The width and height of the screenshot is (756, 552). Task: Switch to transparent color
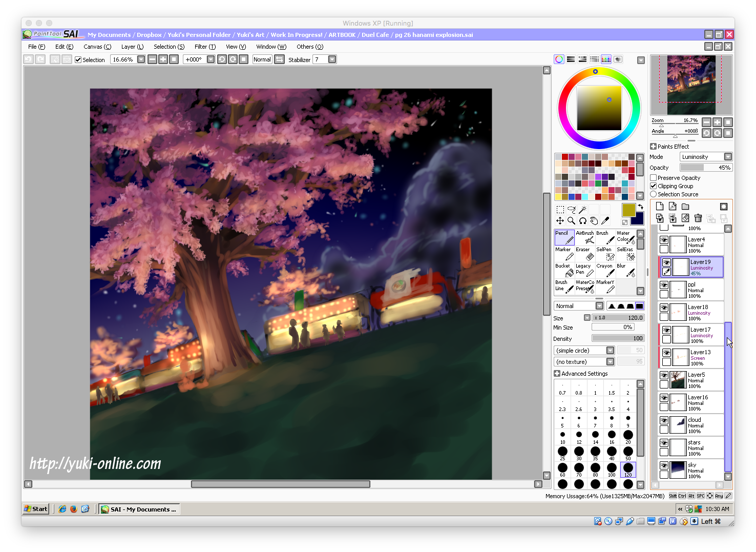click(625, 222)
